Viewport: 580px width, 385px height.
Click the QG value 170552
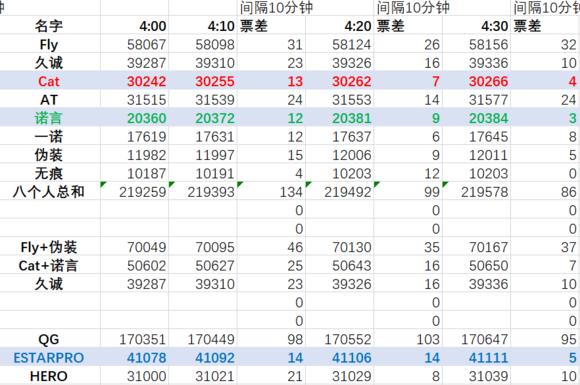340,339
